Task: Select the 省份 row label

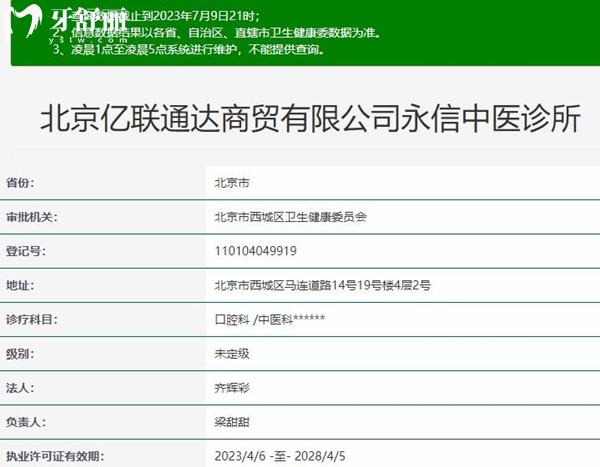Action: pos(20,183)
